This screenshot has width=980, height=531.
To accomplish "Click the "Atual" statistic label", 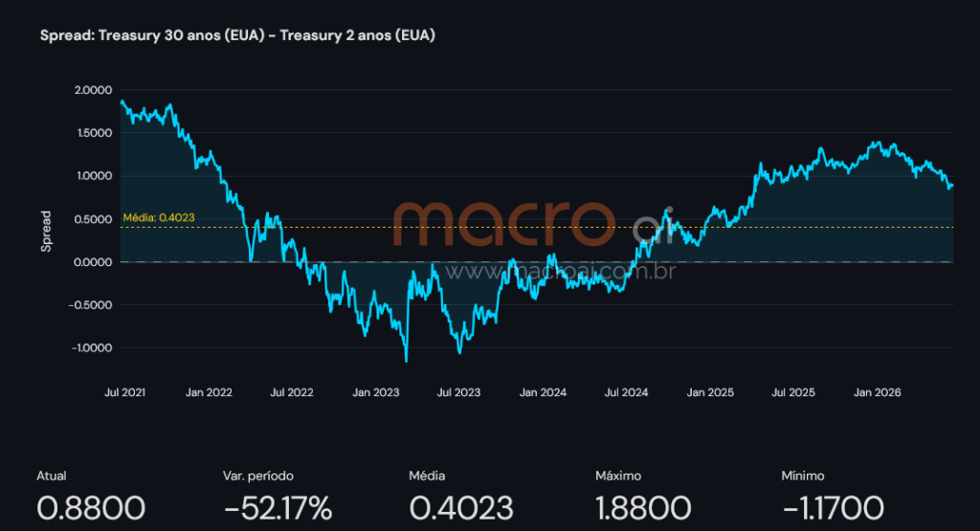I will [x=52, y=476].
